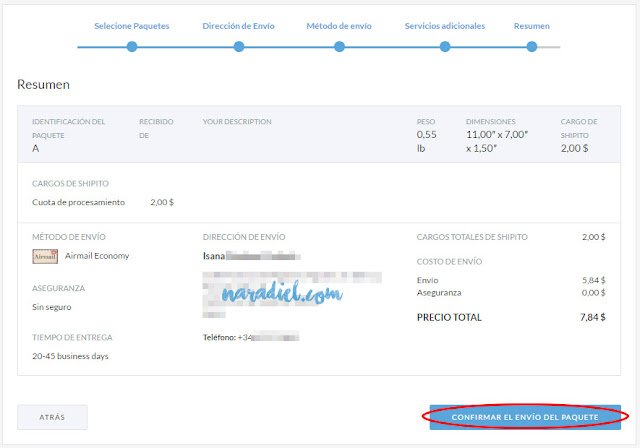Click the total price 7,84 $

point(593,317)
